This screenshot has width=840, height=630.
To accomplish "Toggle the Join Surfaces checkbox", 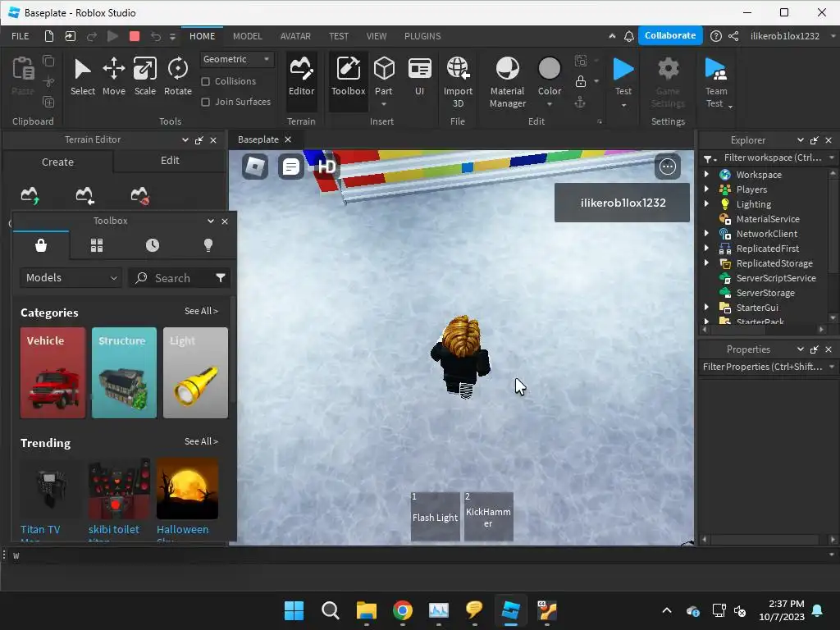I will tap(205, 102).
